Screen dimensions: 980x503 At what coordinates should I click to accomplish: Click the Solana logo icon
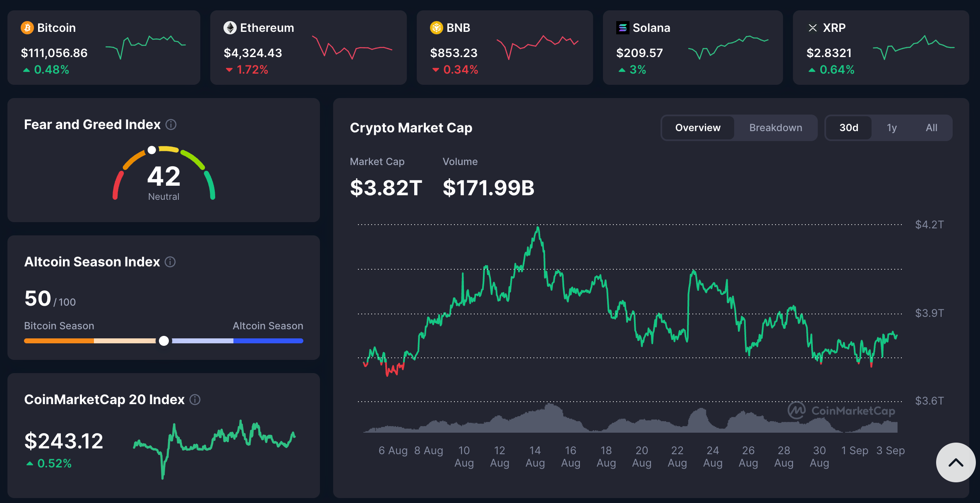pos(622,28)
